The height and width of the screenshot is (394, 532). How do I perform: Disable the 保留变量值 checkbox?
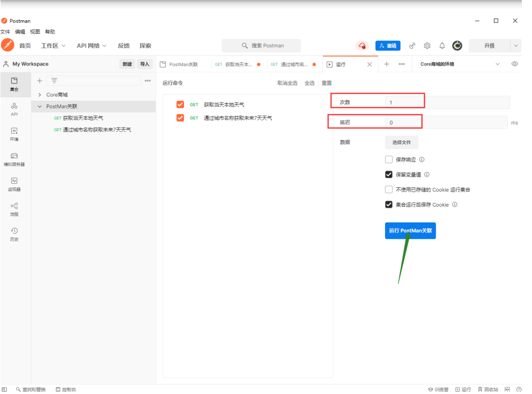[389, 174]
